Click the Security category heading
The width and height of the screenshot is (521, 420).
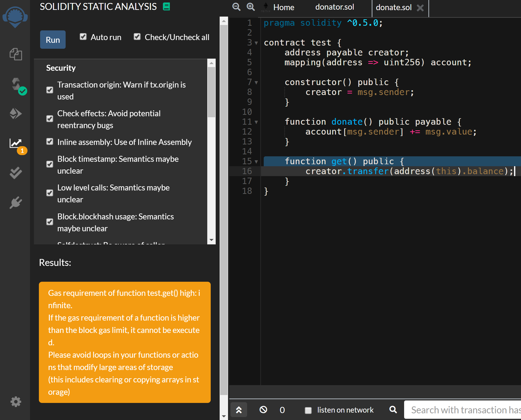(x=61, y=68)
